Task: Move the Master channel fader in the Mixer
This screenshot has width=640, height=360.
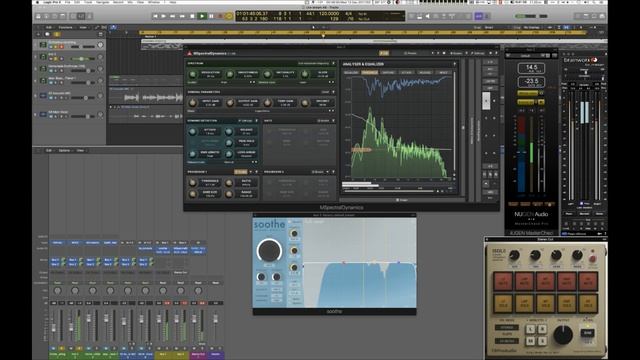Action: pos(216,318)
